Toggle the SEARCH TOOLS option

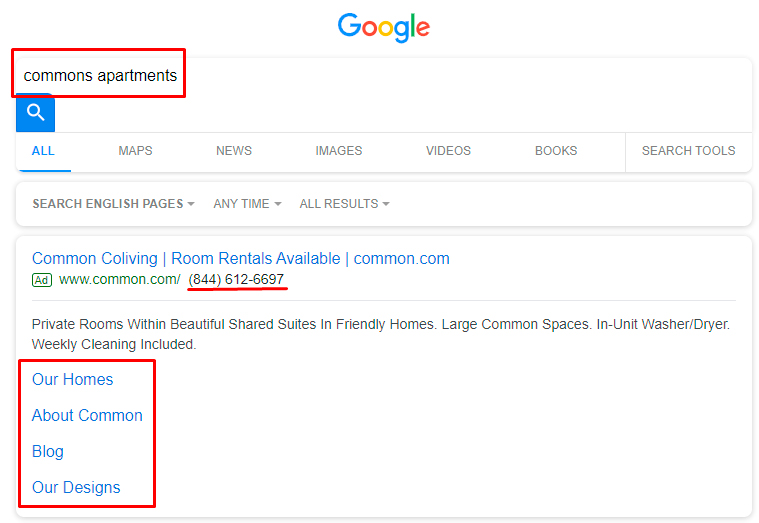[x=688, y=151]
